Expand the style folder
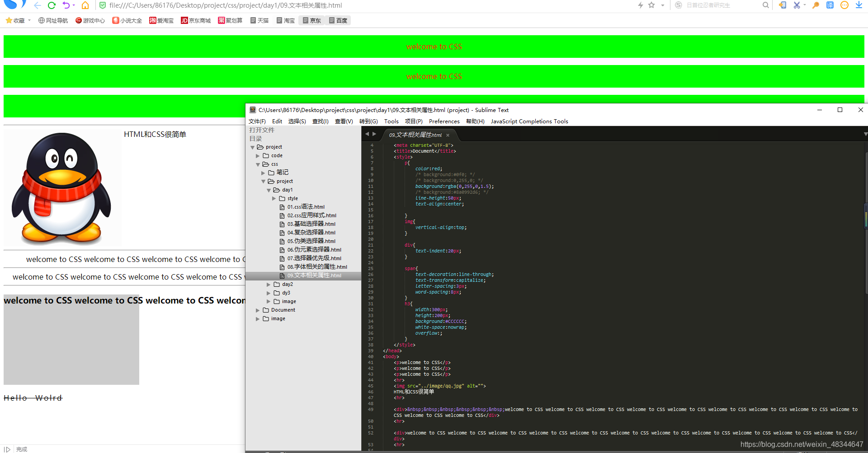 (x=274, y=199)
